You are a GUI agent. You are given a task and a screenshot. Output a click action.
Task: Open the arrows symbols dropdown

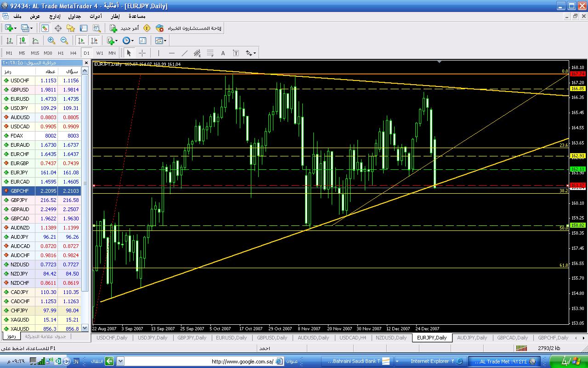coord(251,53)
